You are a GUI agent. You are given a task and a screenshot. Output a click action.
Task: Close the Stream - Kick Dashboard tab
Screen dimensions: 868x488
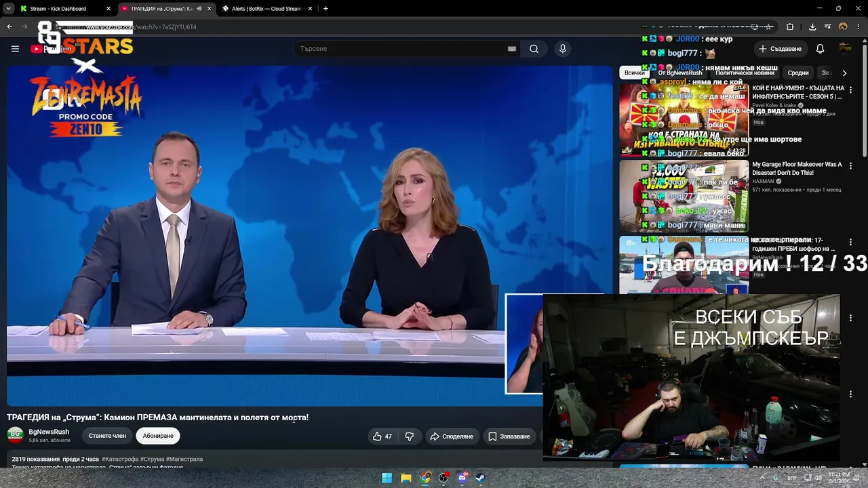click(x=108, y=9)
